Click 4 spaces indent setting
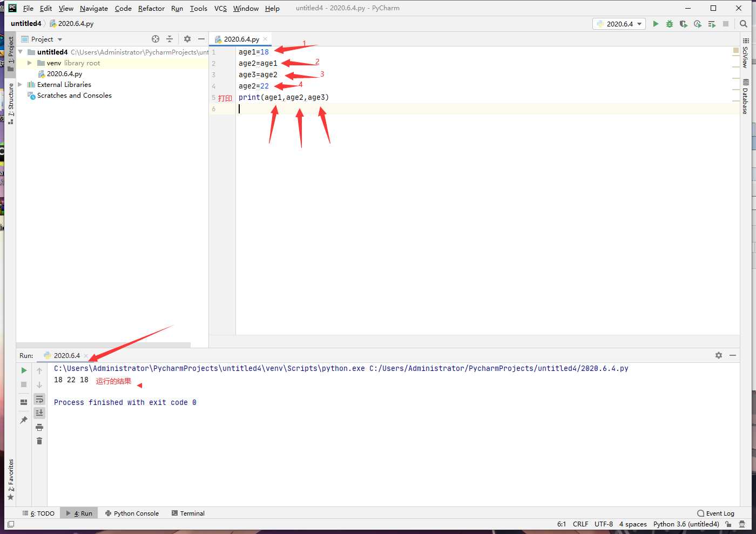This screenshot has height=534, width=756. (x=633, y=524)
